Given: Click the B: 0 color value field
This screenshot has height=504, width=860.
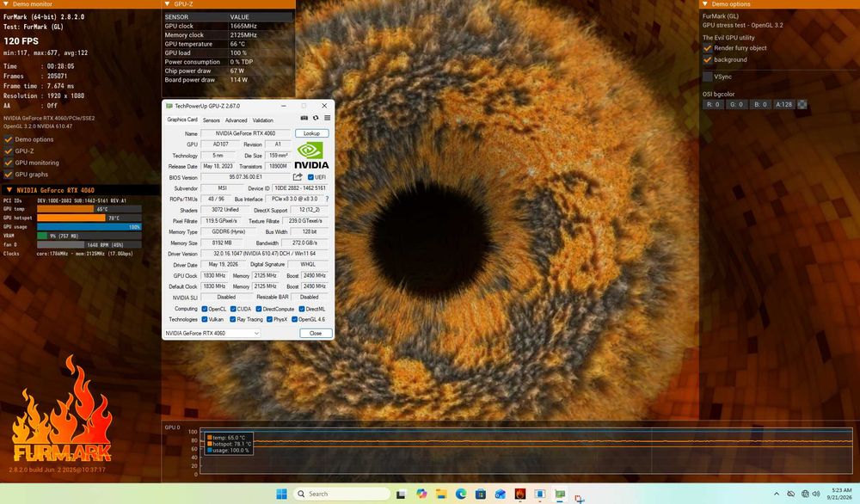Looking at the screenshot, I should coord(760,104).
